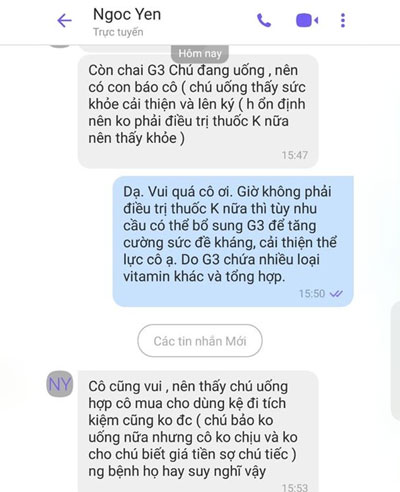Tap the text "vitamin khác và tổng hợp"

click(204, 277)
